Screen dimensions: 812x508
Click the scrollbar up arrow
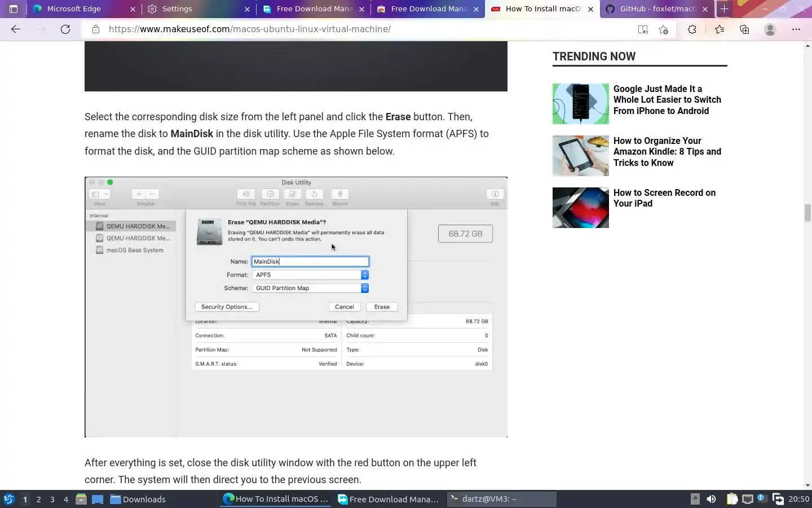point(807,45)
